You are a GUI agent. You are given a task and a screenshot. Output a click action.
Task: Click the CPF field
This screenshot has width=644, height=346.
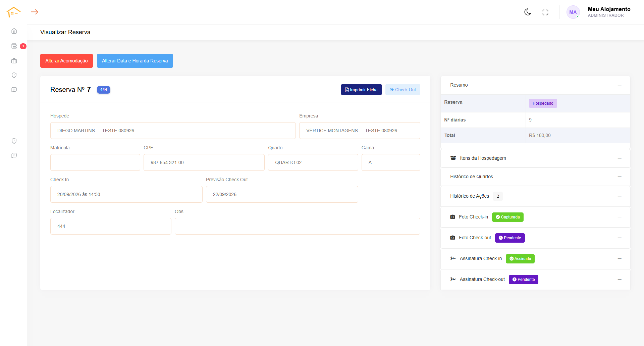click(x=204, y=162)
